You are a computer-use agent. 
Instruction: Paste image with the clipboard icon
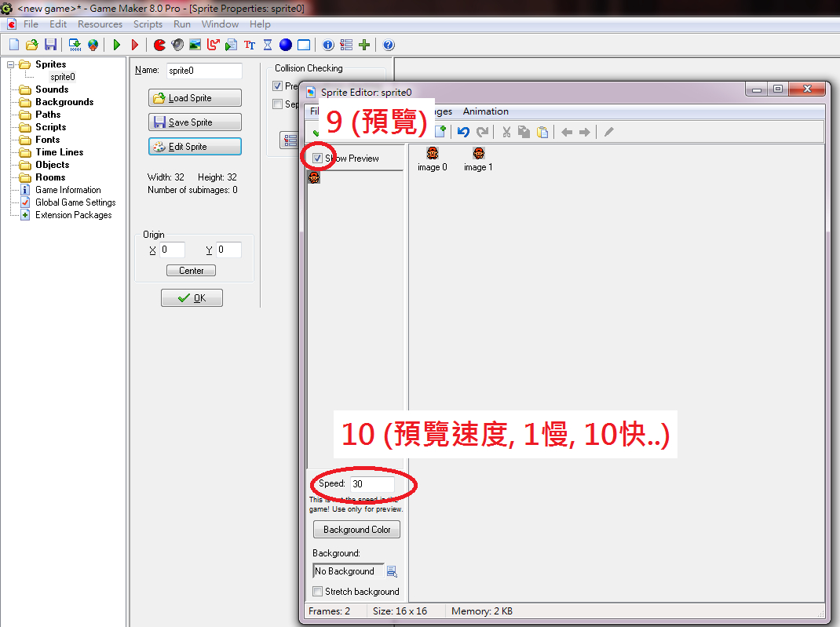542,132
